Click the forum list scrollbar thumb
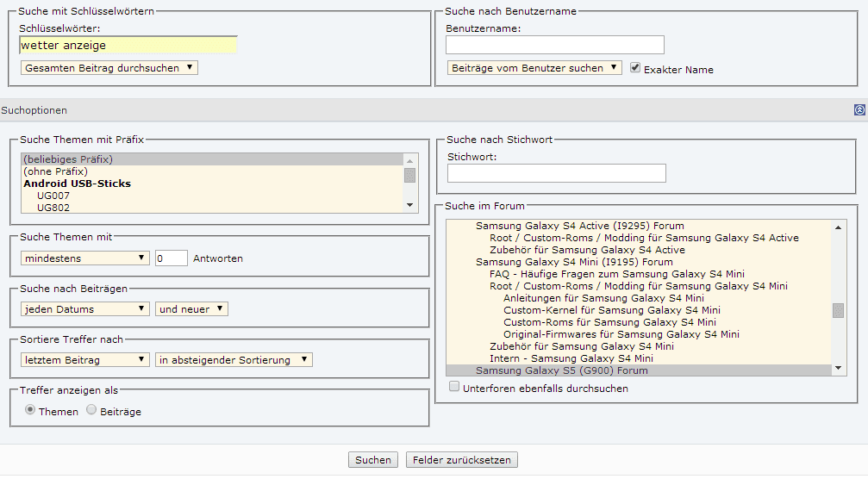Viewport: 868px width, 479px height. pyautogui.click(x=838, y=310)
